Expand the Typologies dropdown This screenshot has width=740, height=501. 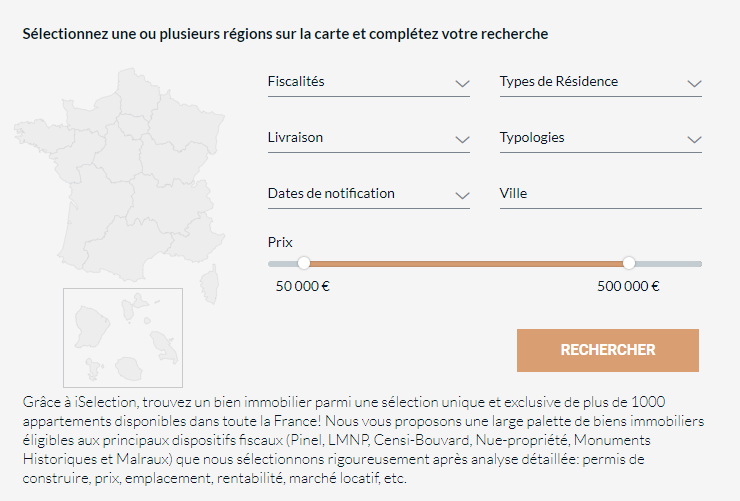click(x=600, y=138)
